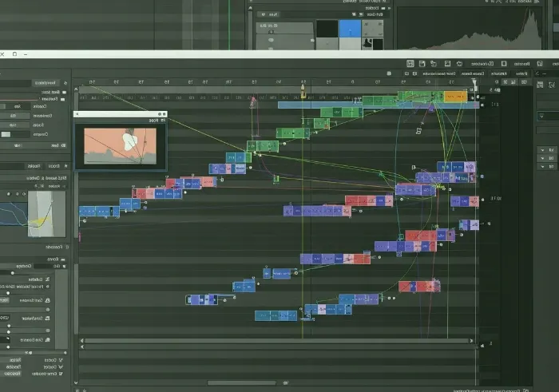
Task: Open the lowest of three stacked dropdowns on right panel
Action: pos(547,166)
